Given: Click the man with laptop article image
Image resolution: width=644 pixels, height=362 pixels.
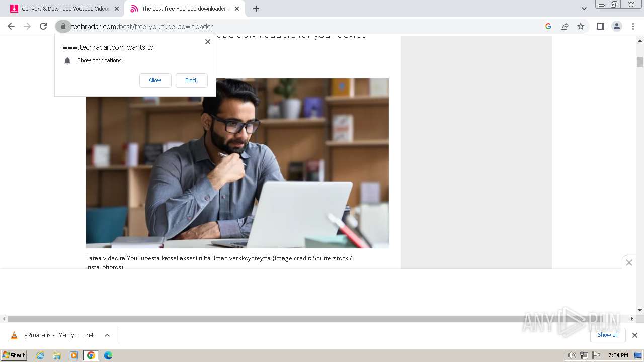Looking at the screenshot, I should tap(237, 163).
